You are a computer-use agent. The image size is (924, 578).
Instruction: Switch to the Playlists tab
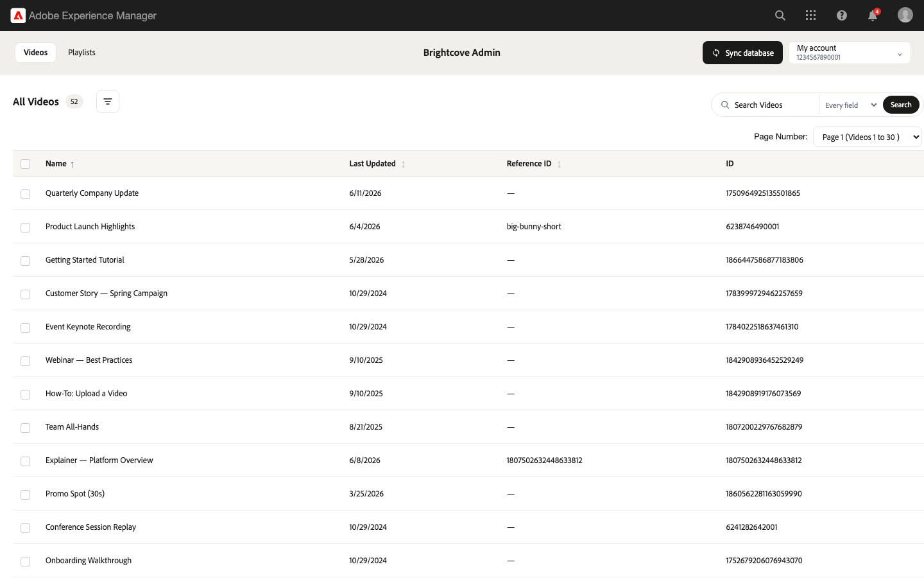pos(81,53)
